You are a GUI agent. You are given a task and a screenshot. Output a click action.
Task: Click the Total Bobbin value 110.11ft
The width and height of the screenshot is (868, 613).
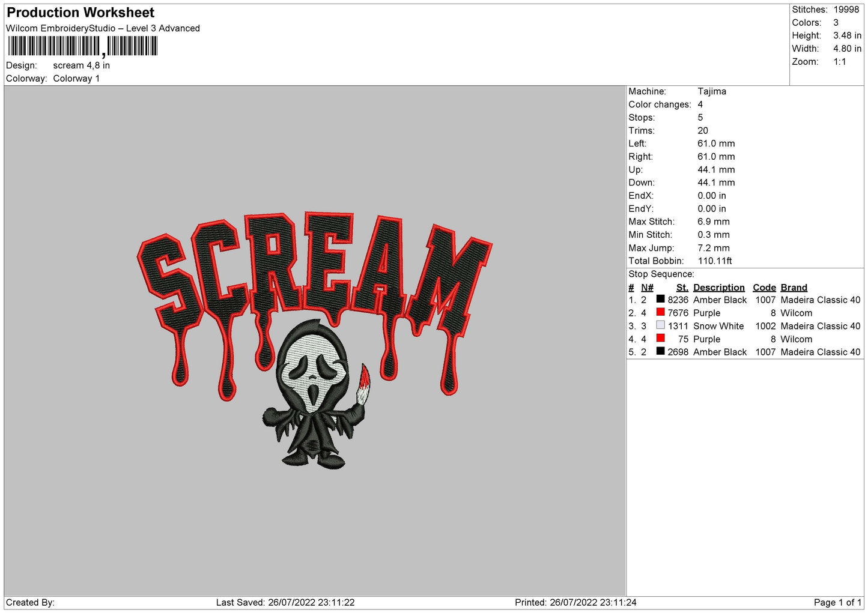pos(715,261)
